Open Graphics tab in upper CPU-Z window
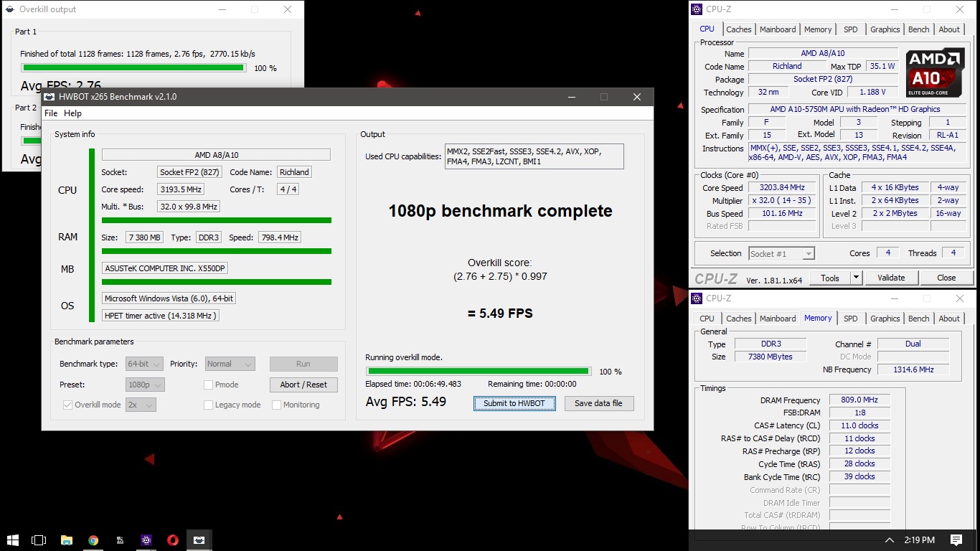The width and height of the screenshot is (980, 551). pos(885,29)
